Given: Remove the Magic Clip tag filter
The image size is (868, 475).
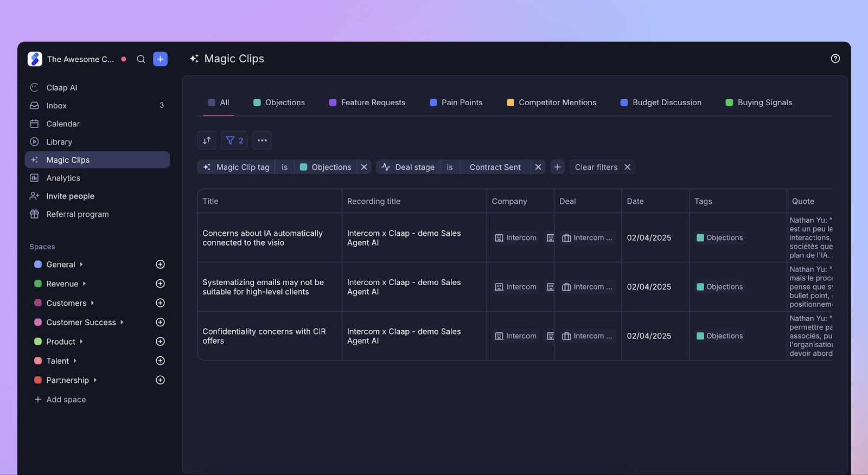Looking at the screenshot, I should [364, 167].
